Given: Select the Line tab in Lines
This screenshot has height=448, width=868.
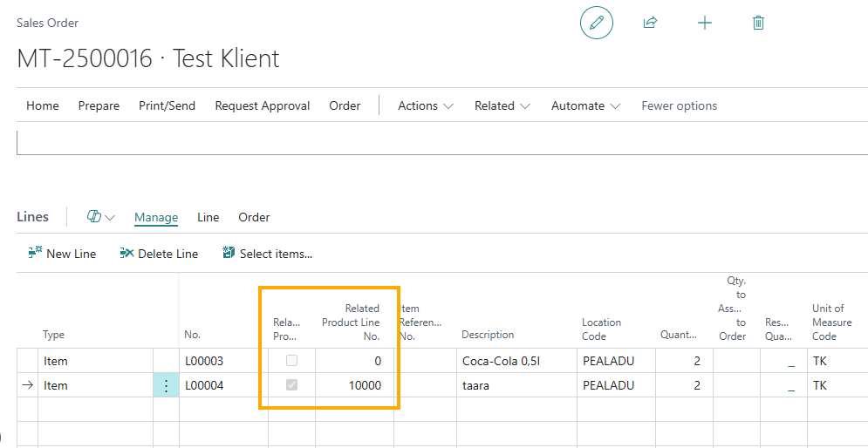Looking at the screenshot, I should click(208, 217).
